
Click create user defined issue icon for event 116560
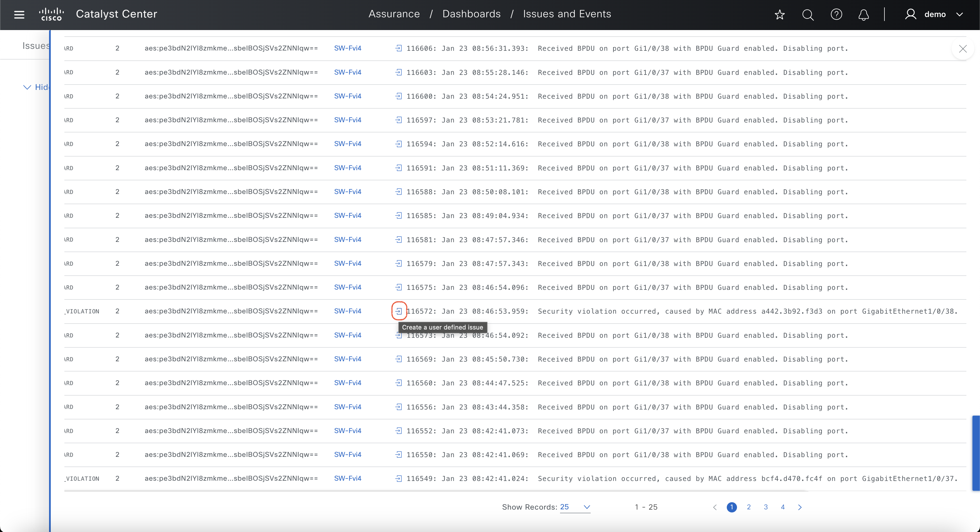coord(398,383)
